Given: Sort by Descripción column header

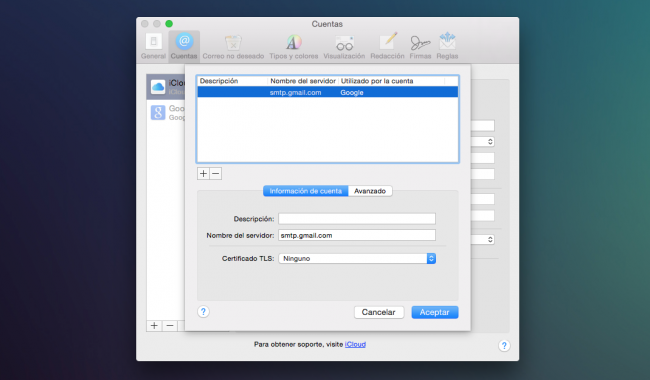Looking at the screenshot, I should coord(232,81).
